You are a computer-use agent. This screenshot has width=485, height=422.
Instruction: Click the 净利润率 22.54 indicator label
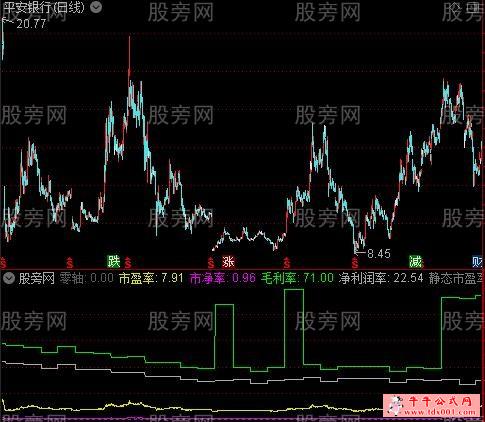[x=381, y=278]
